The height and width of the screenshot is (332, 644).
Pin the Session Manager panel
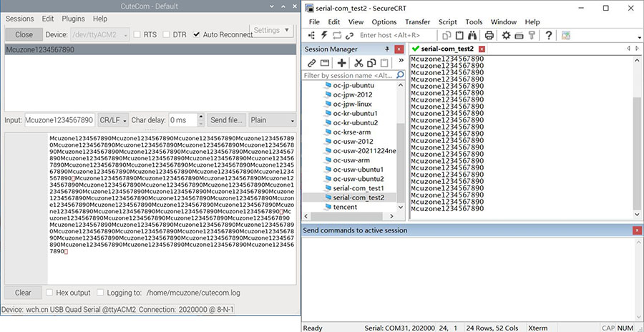tap(387, 49)
